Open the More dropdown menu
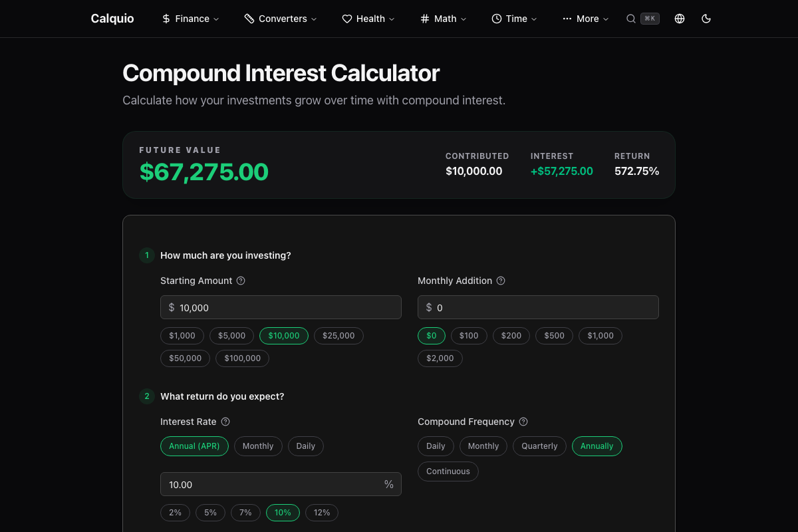 (585, 19)
